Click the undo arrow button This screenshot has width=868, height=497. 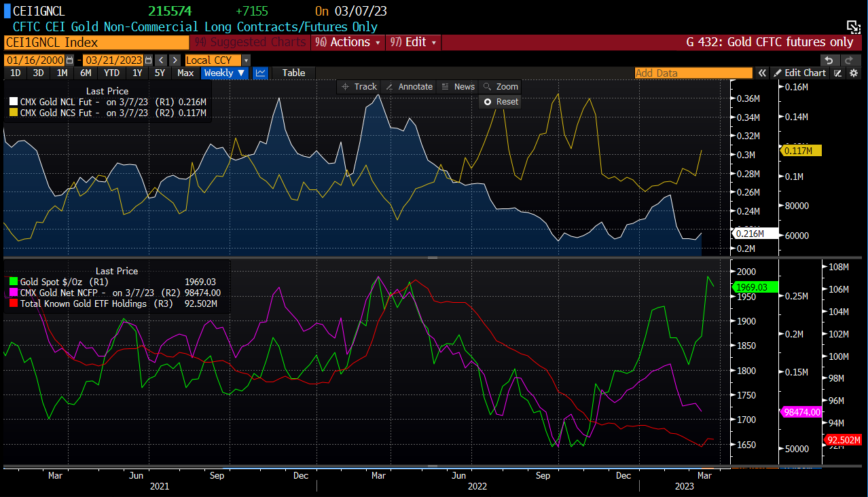(828, 60)
